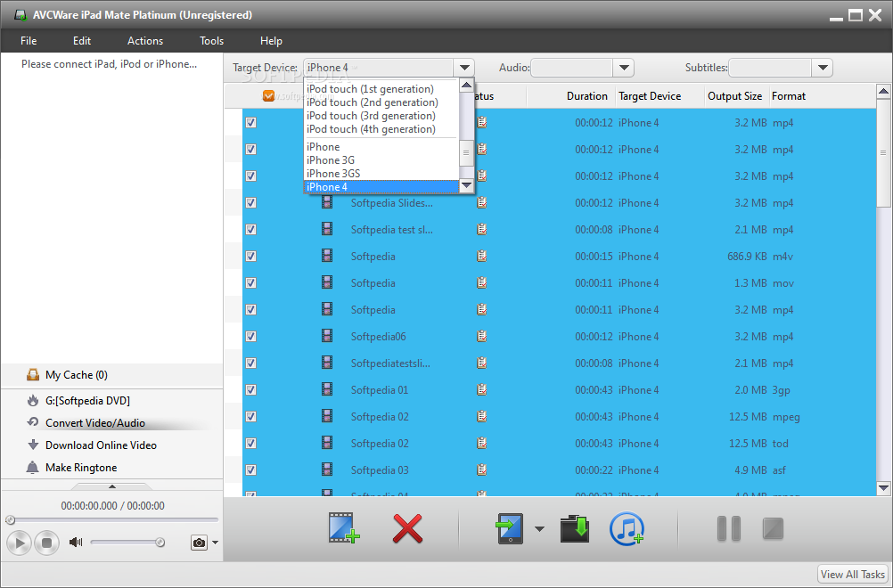Open the Actions menu
This screenshot has width=893, height=588.
[145, 41]
